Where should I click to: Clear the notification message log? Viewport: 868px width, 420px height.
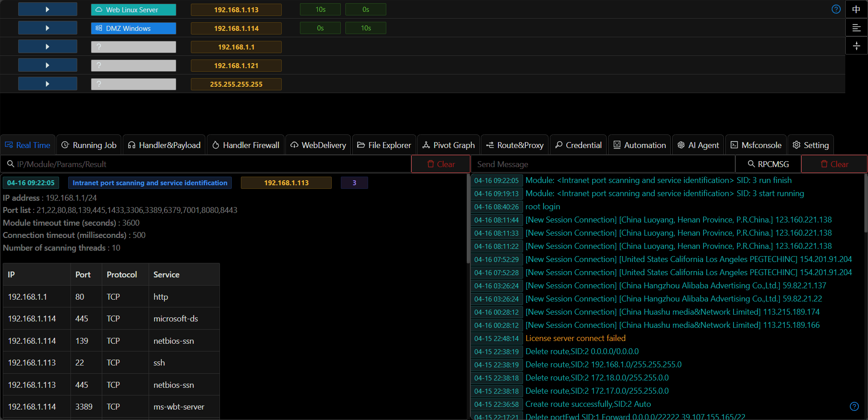point(834,164)
